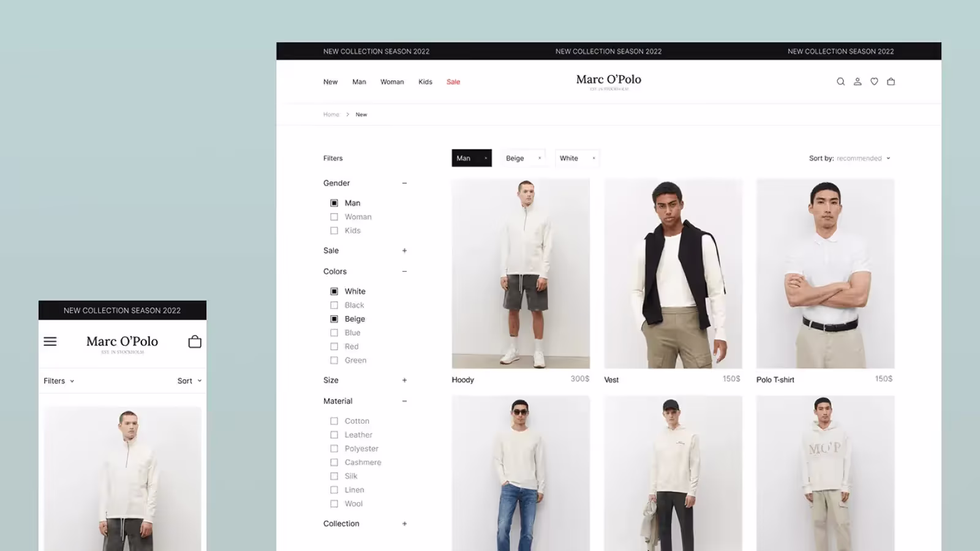Collapse the Gender filter section

click(404, 183)
